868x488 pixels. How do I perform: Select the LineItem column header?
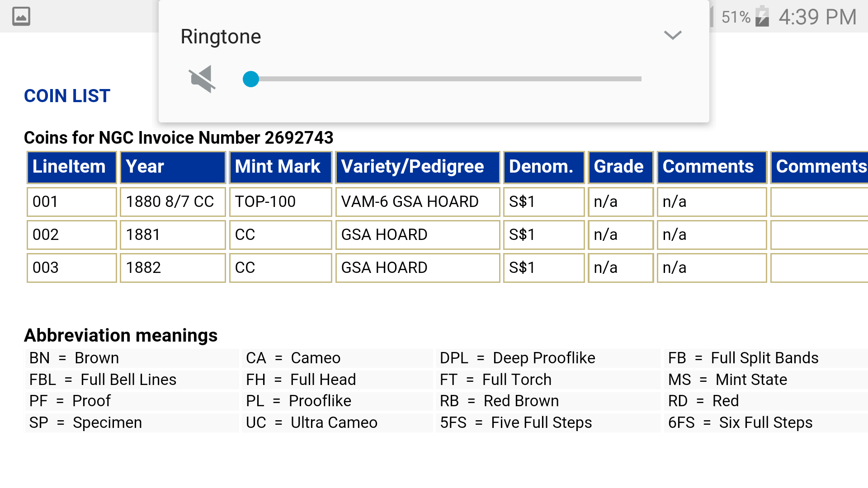72,167
